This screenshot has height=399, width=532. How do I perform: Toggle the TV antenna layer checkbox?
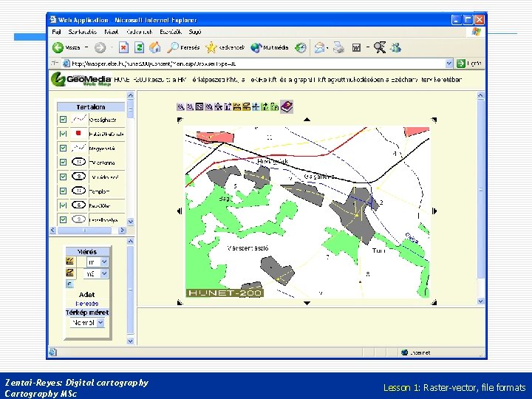click(x=63, y=162)
